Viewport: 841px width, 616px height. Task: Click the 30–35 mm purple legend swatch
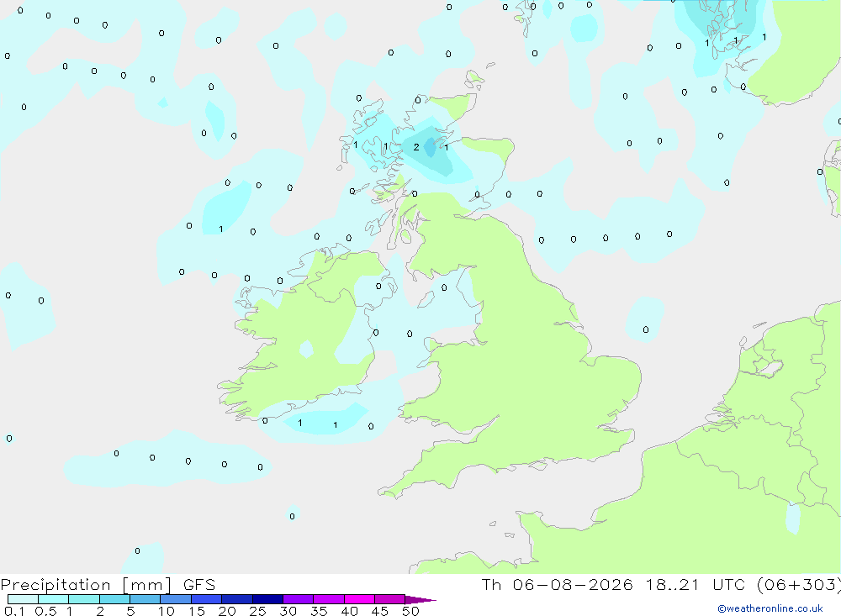click(299, 599)
